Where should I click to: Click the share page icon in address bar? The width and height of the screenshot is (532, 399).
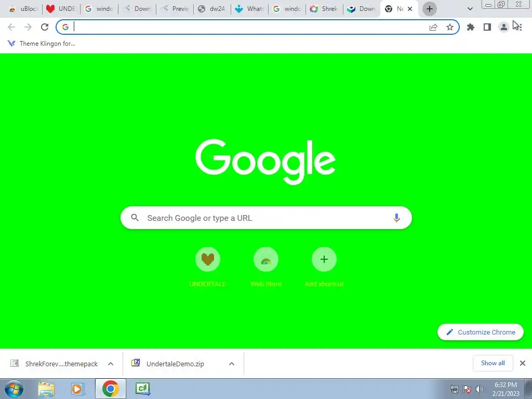click(x=433, y=28)
